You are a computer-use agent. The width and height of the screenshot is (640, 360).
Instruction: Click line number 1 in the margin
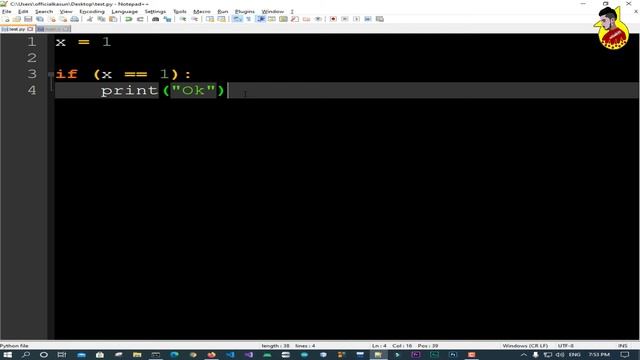tap(31, 42)
